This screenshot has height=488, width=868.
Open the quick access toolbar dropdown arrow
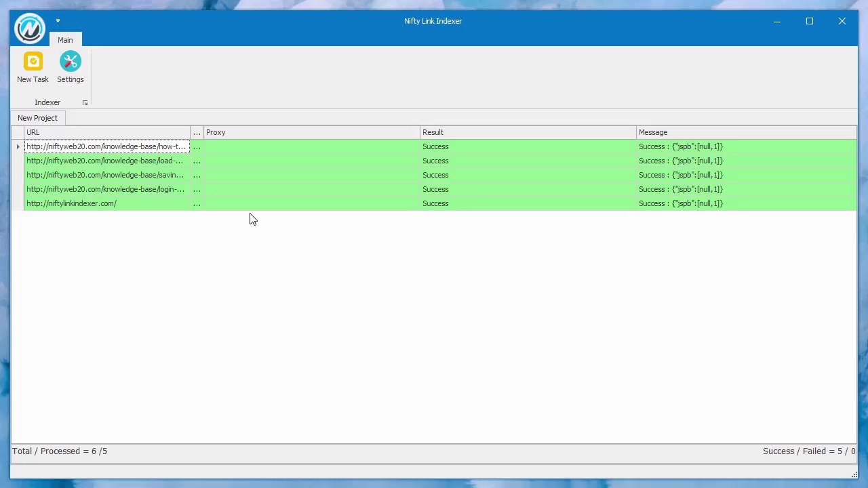tap(58, 21)
